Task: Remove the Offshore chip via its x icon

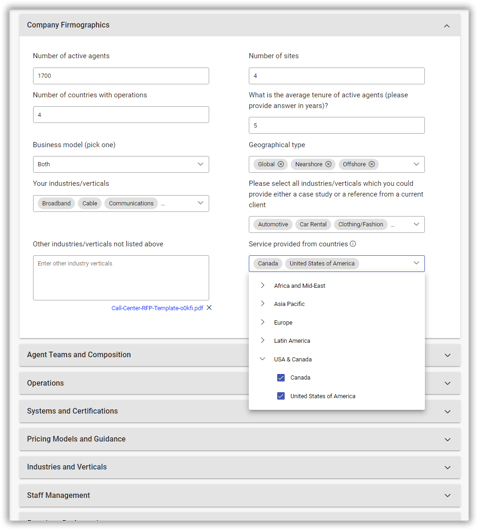Action: tap(372, 164)
